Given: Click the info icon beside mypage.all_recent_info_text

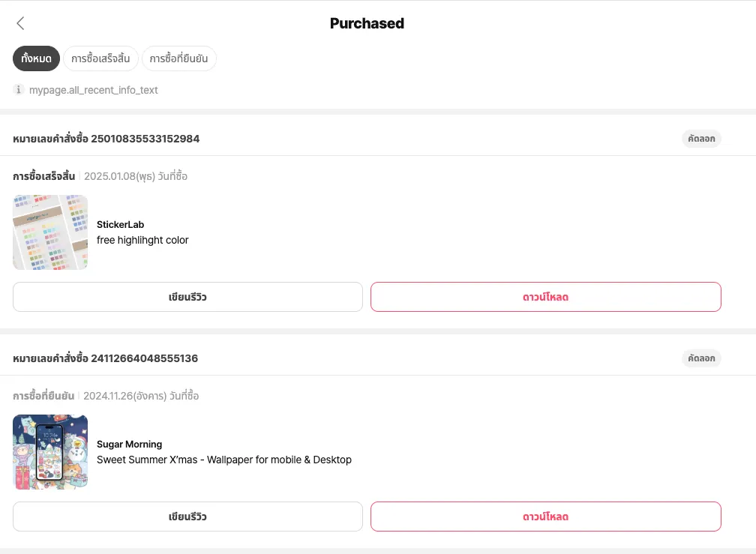Looking at the screenshot, I should 19,90.
